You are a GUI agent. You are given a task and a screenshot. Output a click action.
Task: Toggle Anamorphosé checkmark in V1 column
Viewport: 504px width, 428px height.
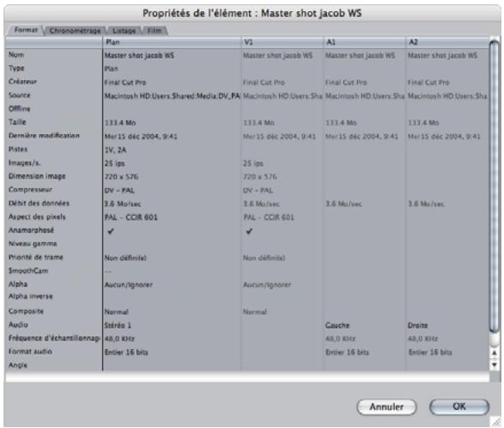[x=249, y=231]
